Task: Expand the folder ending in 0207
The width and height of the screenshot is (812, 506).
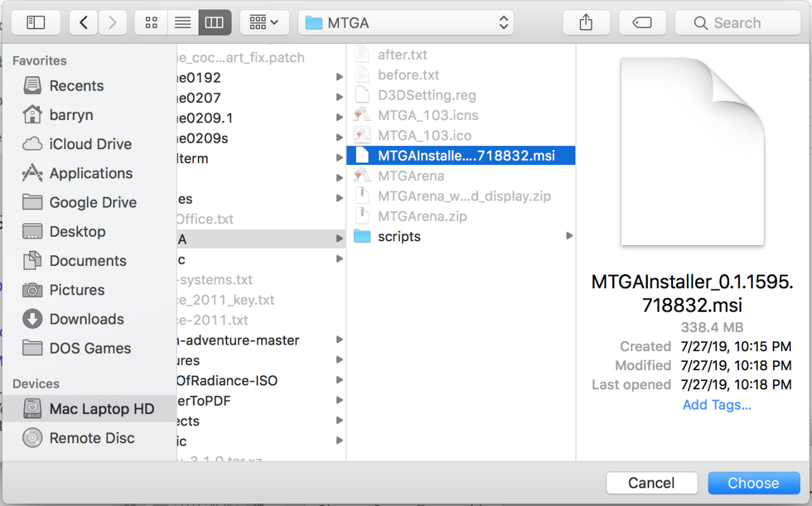Action: pyautogui.click(x=340, y=98)
